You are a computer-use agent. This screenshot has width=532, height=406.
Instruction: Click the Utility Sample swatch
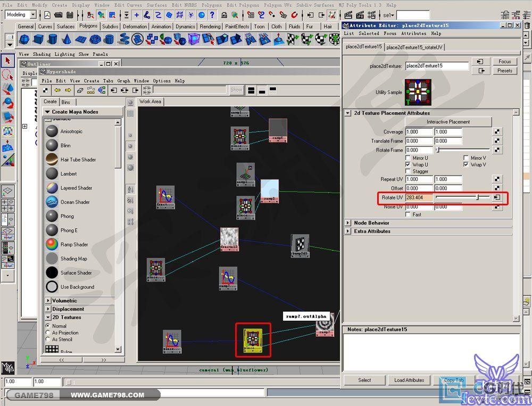click(x=418, y=92)
